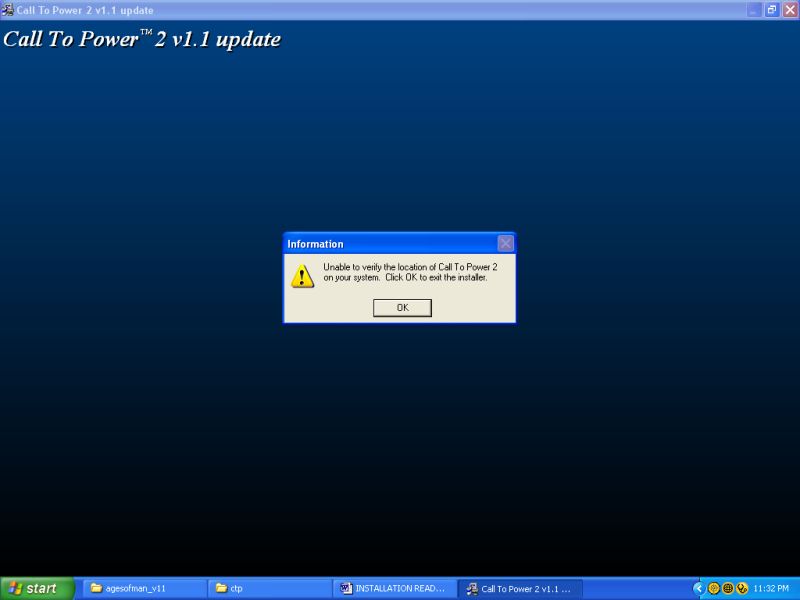
Task: Expand hidden system tray icons arrow
Action: click(x=699, y=588)
